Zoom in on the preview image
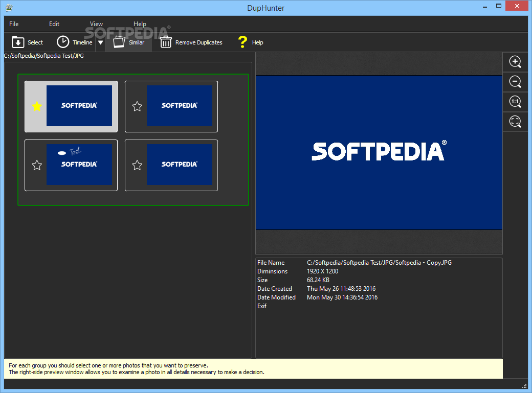This screenshot has width=532, height=393. [x=515, y=62]
